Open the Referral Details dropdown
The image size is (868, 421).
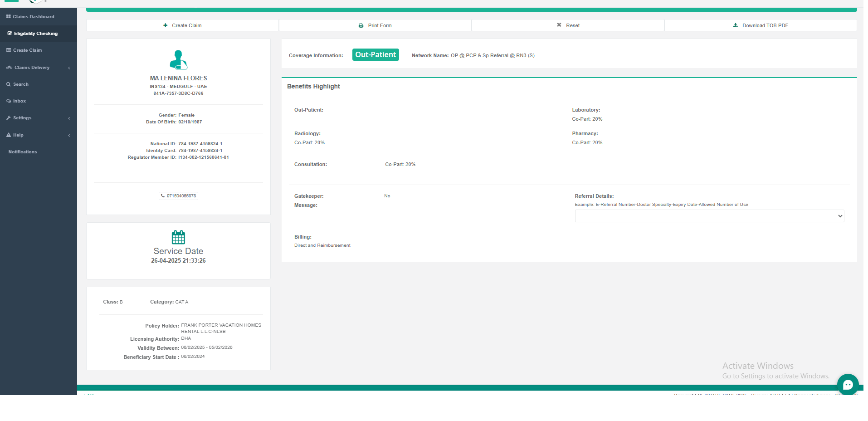click(x=709, y=216)
